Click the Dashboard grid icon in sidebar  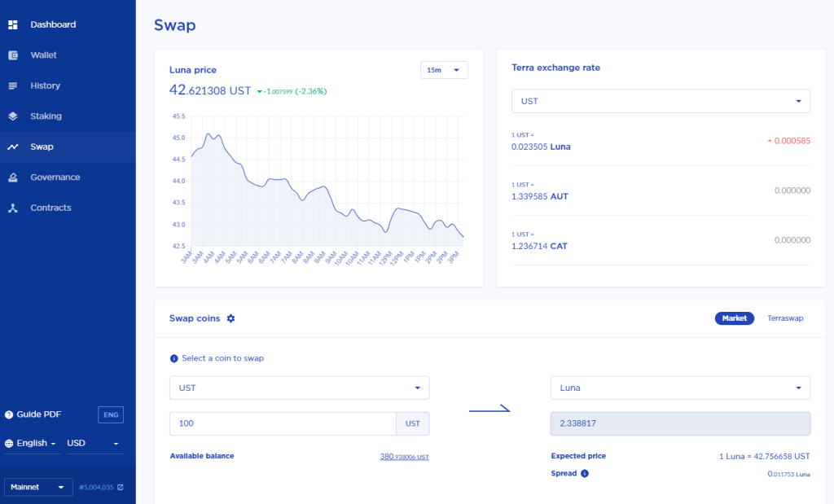(x=13, y=24)
